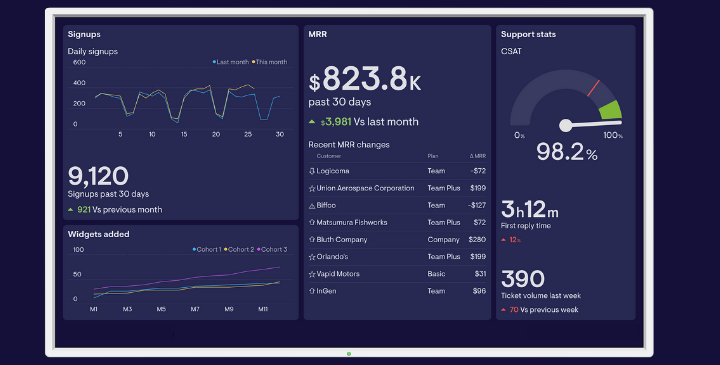Click the $823.8K MRR figure
The width and height of the screenshot is (720, 365).
pos(365,79)
